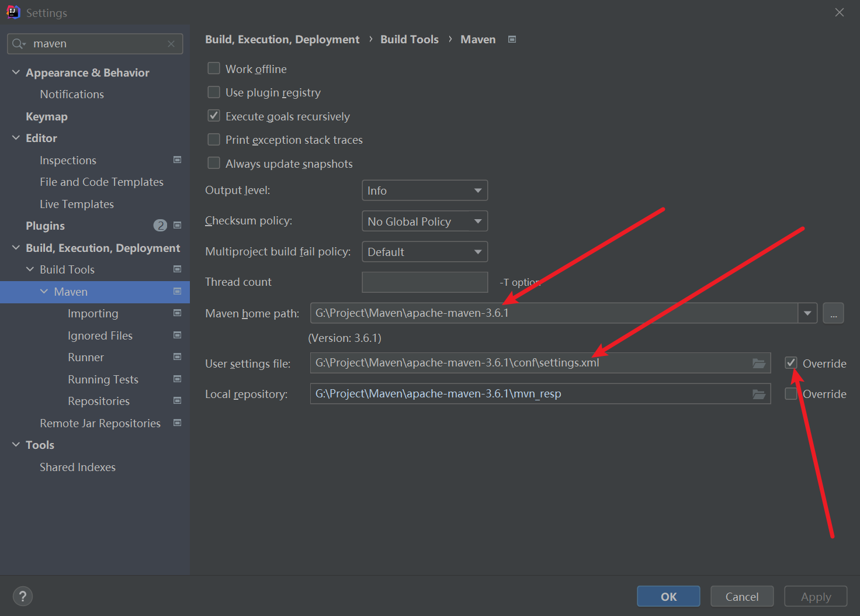Click the Thread count input field
860x616 pixels.
click(x=425, y=282)
